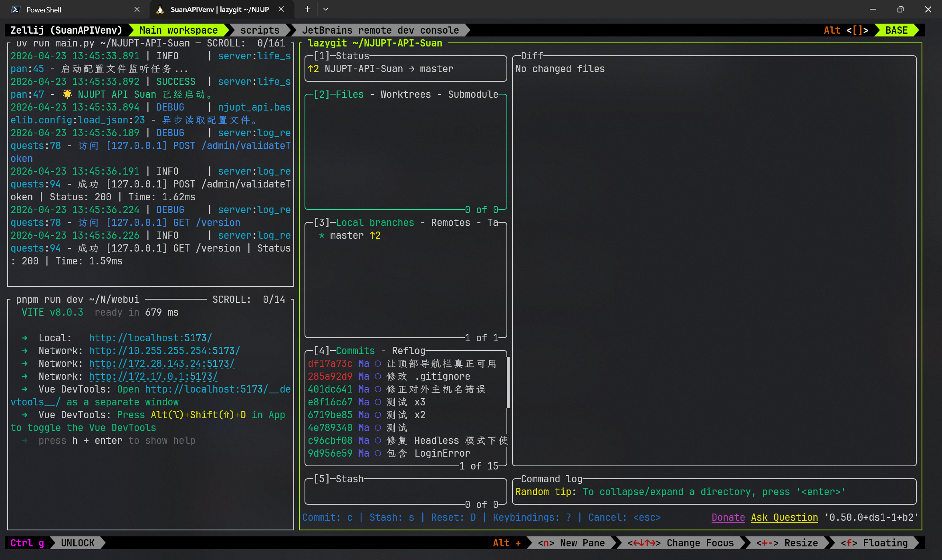Click the Linux penguin tab icon
This screenshot has width=942, height=560.
point(160,10)
